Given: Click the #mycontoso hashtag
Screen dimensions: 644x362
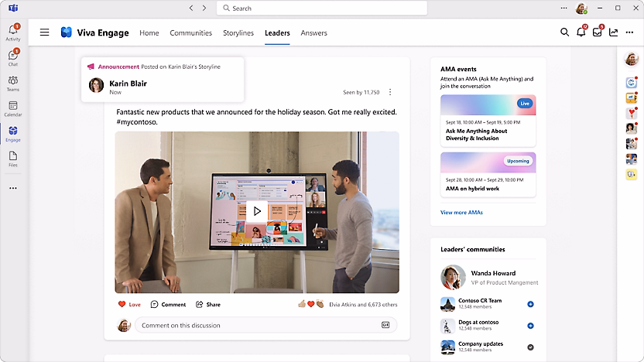Looking at the screenshot, I should (x=137, y=122).
